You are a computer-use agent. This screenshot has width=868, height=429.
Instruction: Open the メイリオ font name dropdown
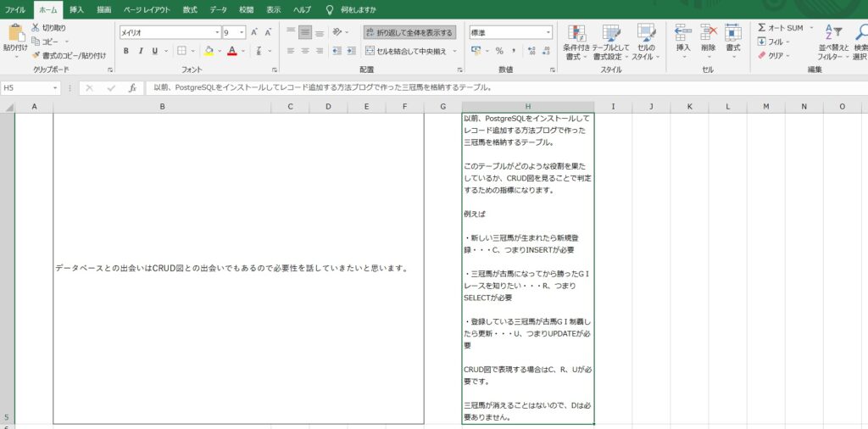point(218,33)
